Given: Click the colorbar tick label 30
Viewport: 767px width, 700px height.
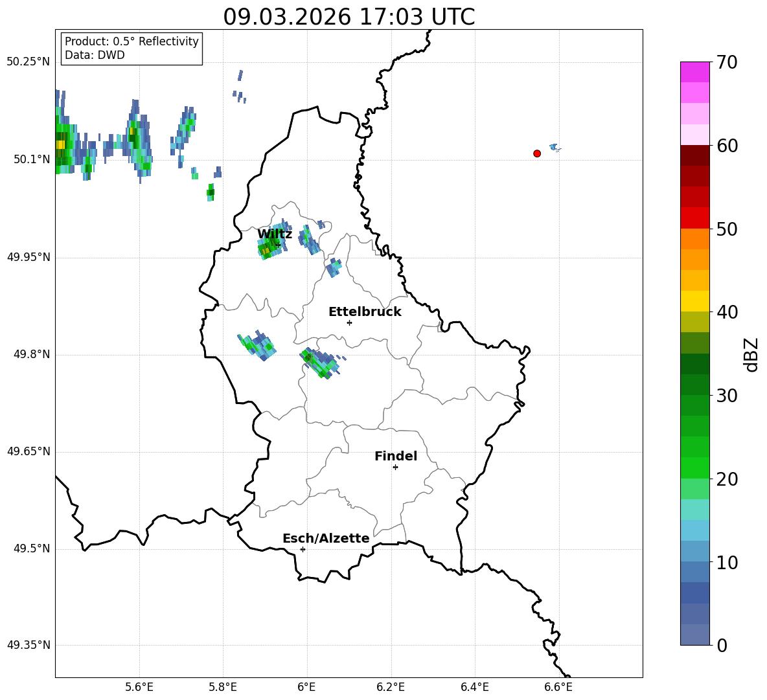Looking at the screenshot, I should tap(726, 396).
